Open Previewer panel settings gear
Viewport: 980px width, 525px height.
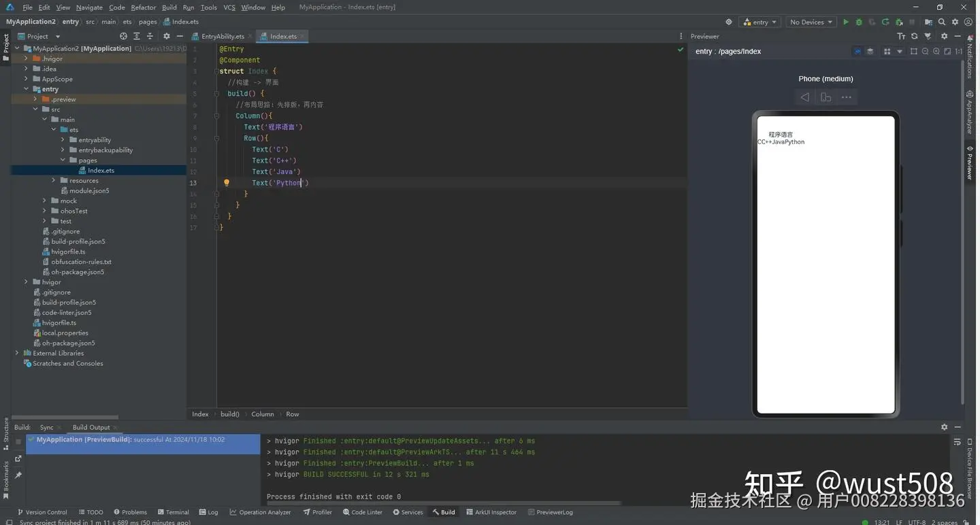click(x=944, y=36)
